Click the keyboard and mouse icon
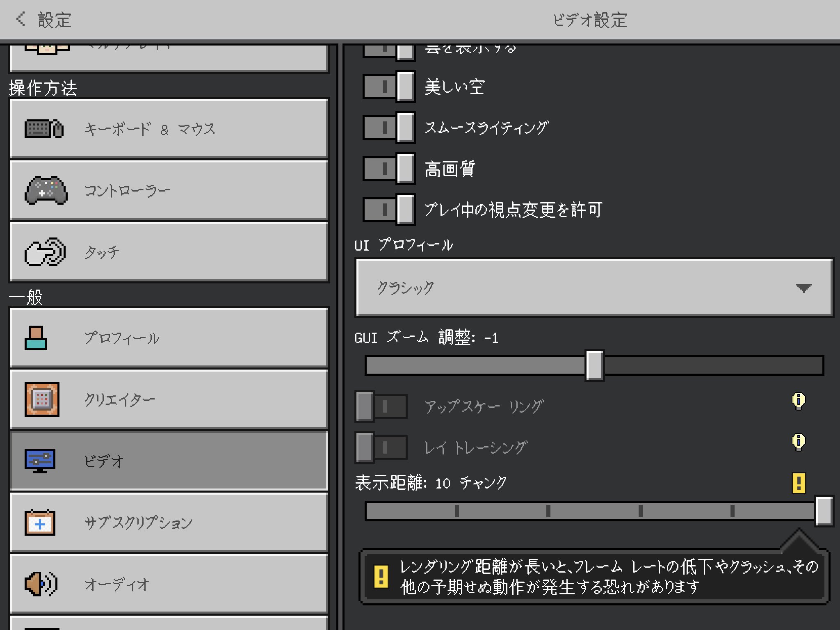The width and height of the screenshot is (840, 630). [44, 129]
